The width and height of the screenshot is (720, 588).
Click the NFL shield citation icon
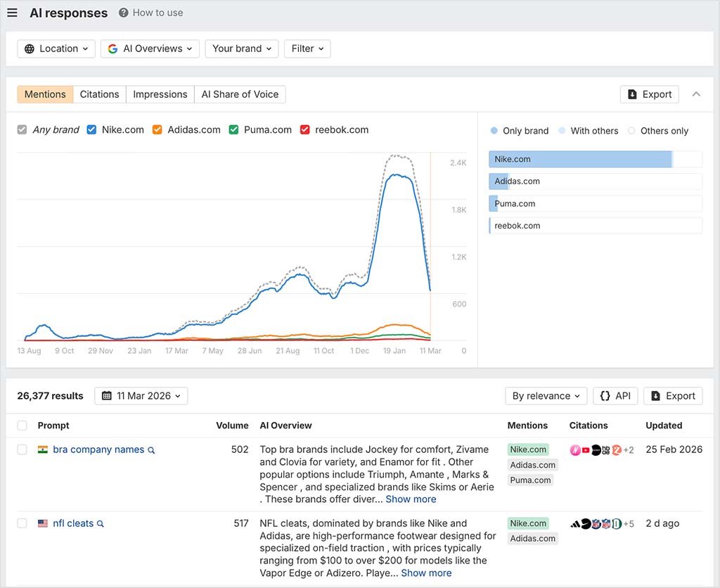pos(596,523)
